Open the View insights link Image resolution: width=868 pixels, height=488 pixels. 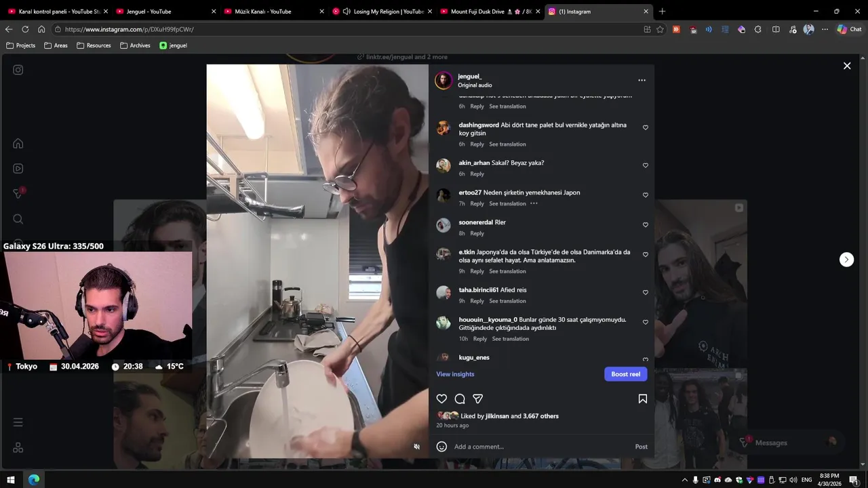[455, 374]
